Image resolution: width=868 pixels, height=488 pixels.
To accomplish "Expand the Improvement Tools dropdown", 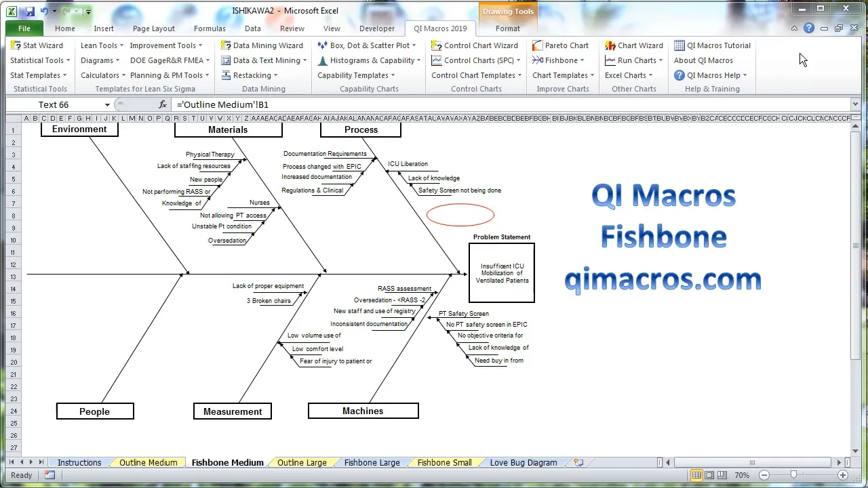I will point(166,45).
